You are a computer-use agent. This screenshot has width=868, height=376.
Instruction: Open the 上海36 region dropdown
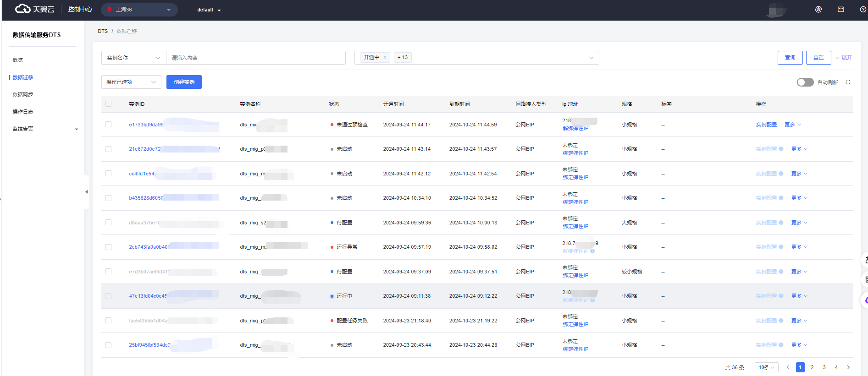click(x=139, y=10)
